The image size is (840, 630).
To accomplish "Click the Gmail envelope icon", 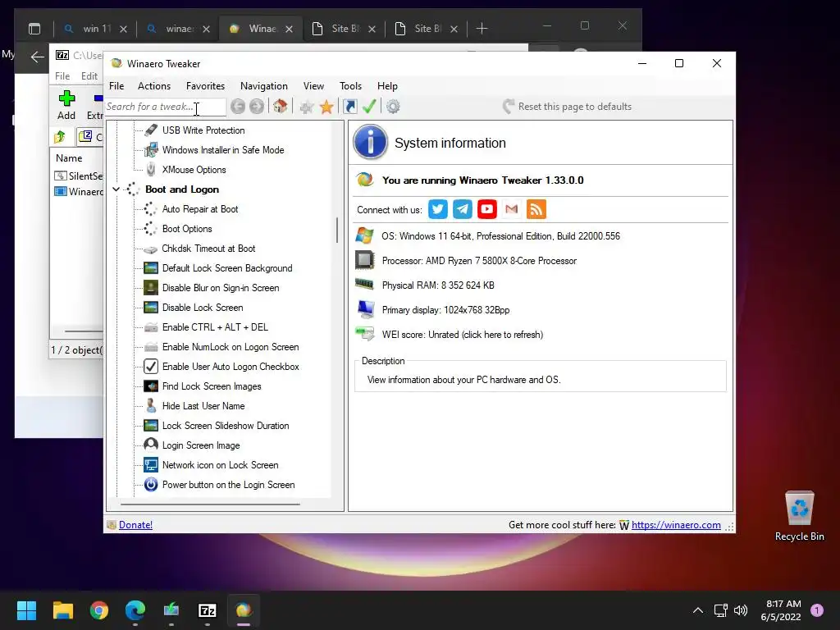I will pos(512,209).
